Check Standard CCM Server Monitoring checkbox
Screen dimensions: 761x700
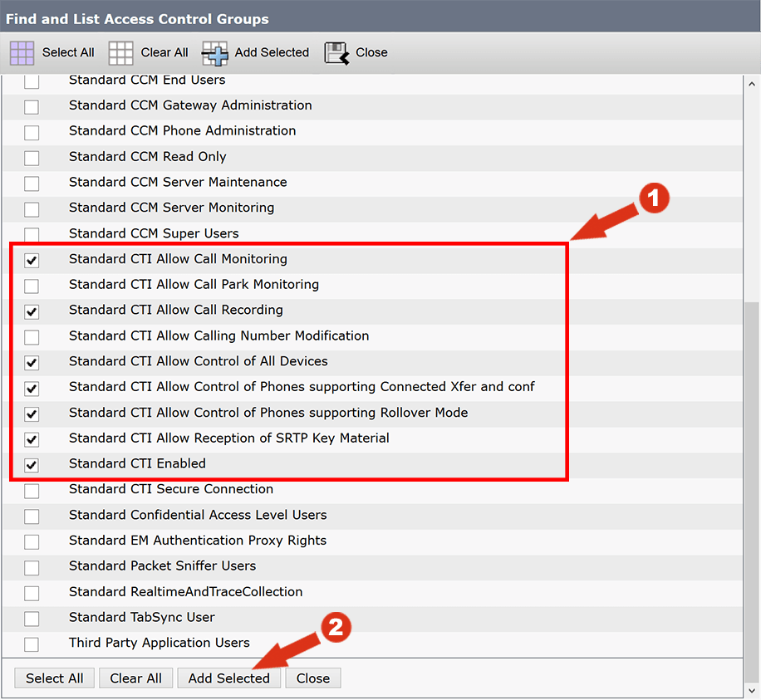point(32,209)
